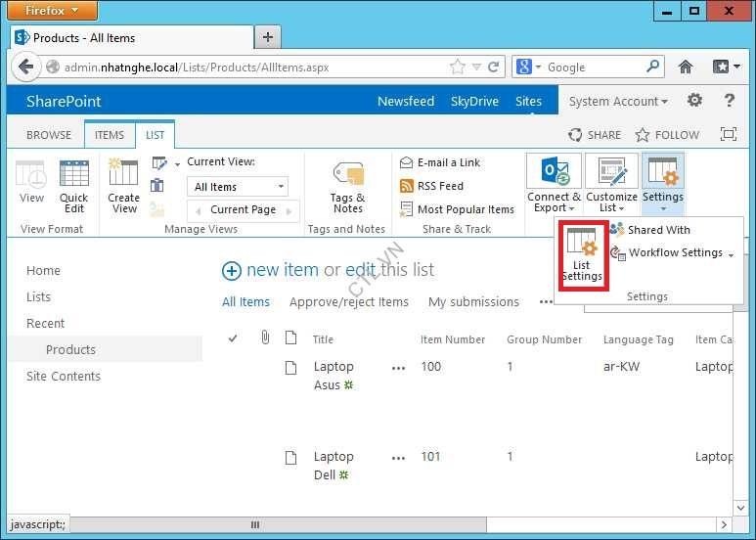Switch to the ITEMS ribbon tab
Image resolution: width=756 pixels, height=540 pixels.
[x=110, y=135]
